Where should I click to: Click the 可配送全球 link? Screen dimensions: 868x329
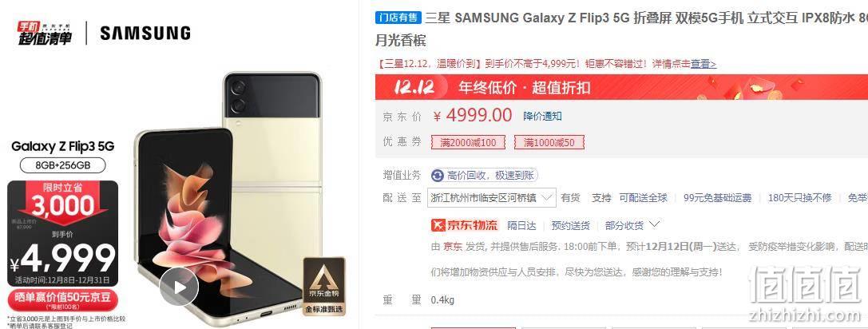click(x=644, y=198)
